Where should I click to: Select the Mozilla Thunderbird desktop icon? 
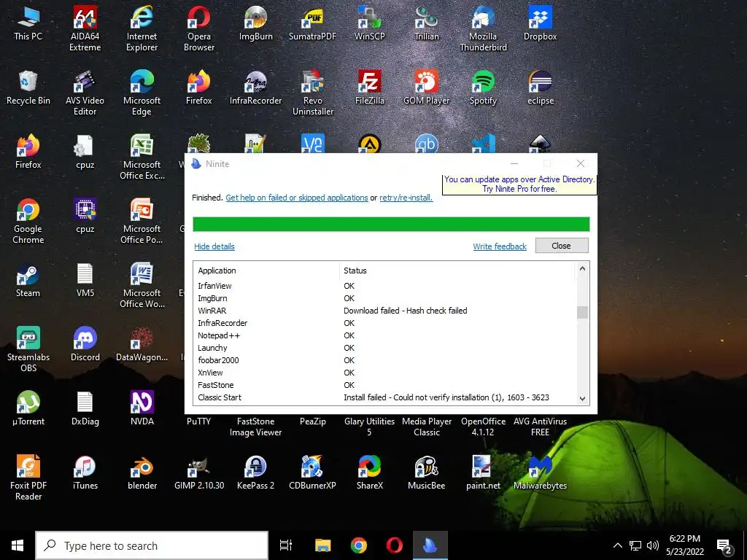(483, 28)
